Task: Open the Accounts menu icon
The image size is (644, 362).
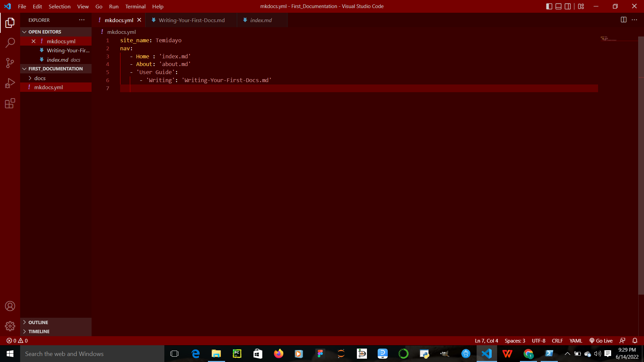Action: click(10, 306)
